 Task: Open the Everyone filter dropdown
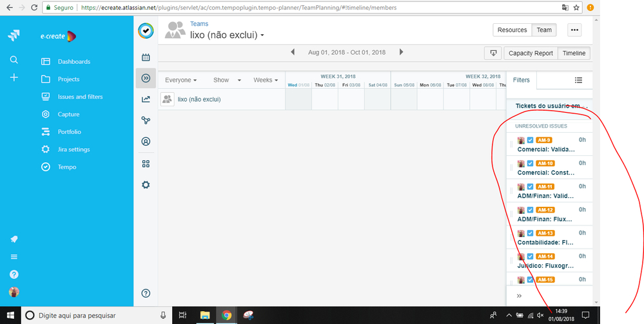tap(181, 80)
